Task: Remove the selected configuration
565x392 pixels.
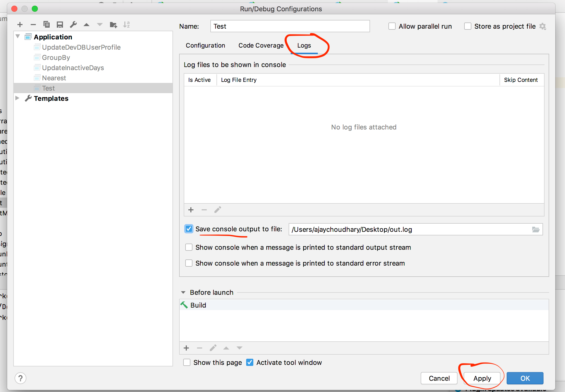Action: point(33,25)
